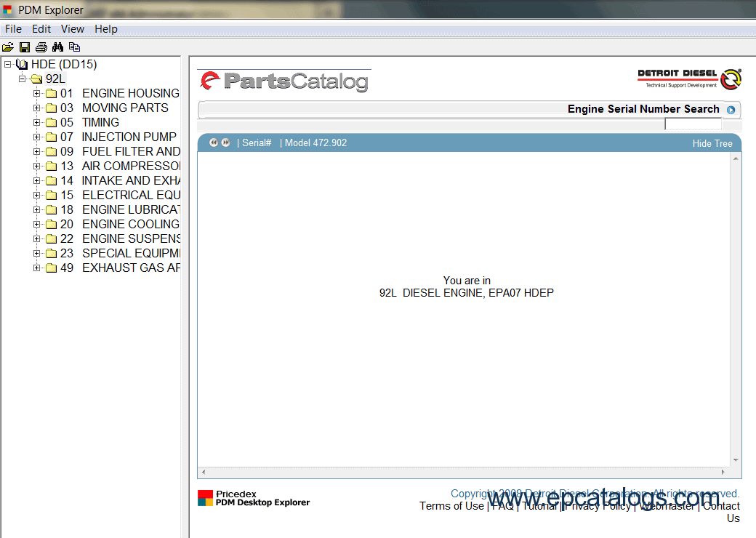Select the 23 SPECIAL EQUIPMENT tree row
The width and height of the screenshot is (756, 538).
tap(120, 253)
